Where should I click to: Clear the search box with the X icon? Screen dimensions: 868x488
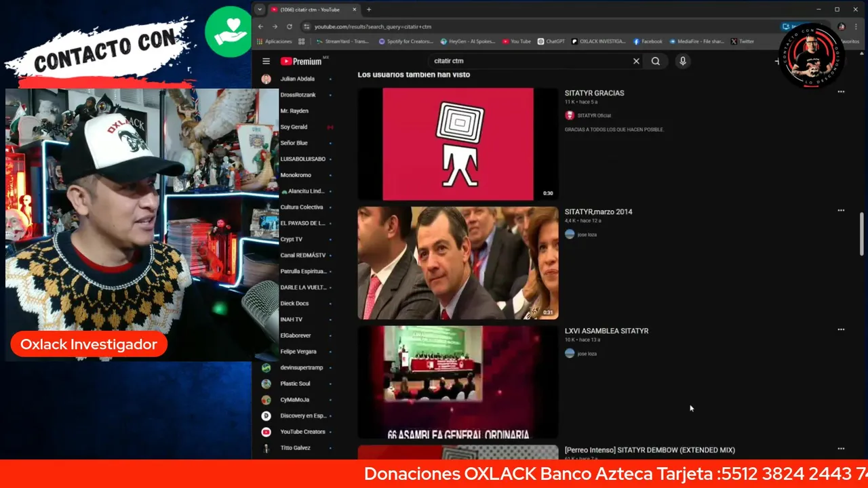point(636,61)
